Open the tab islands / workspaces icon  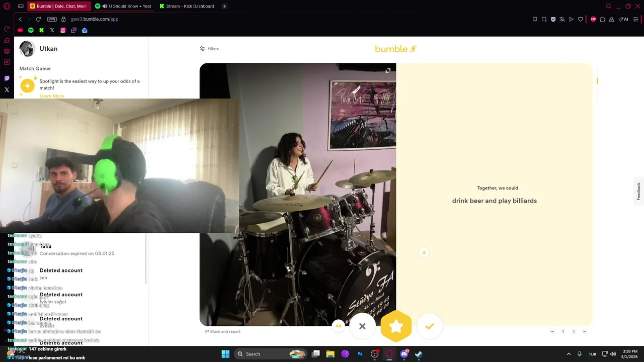(21, 7)
